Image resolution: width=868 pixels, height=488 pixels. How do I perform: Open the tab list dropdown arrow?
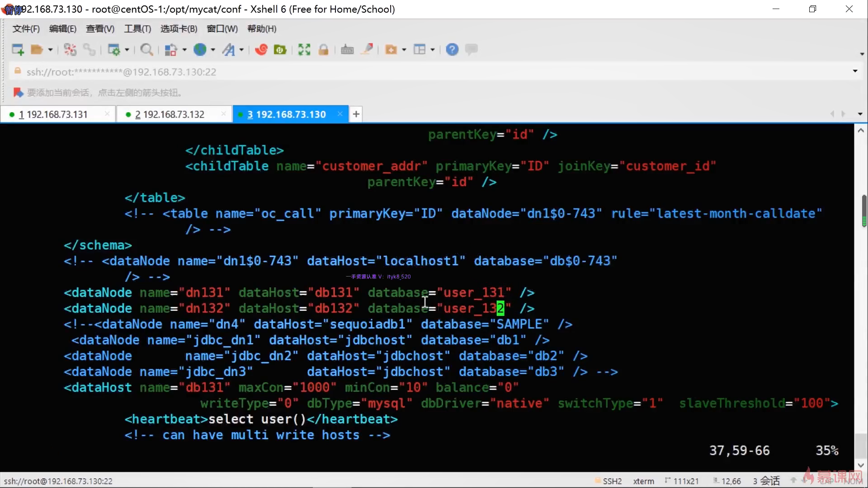[860, 114]
